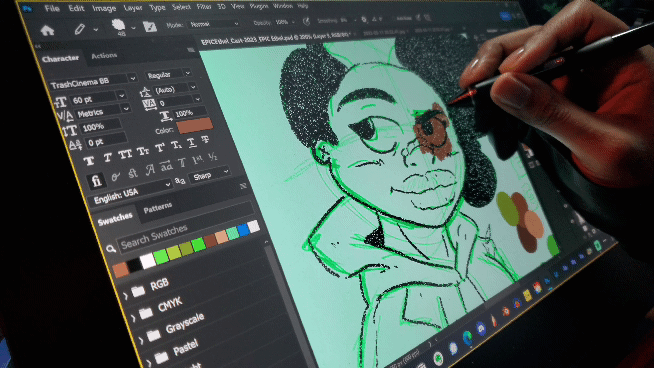Collapse the panel using double-arrow icon
The image size is (654, 368).
38,46
